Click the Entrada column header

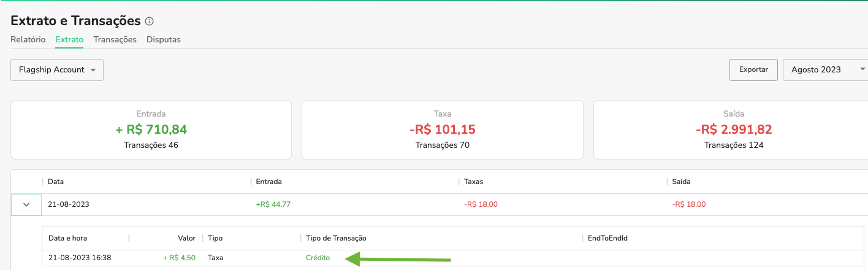coord(268,182)
